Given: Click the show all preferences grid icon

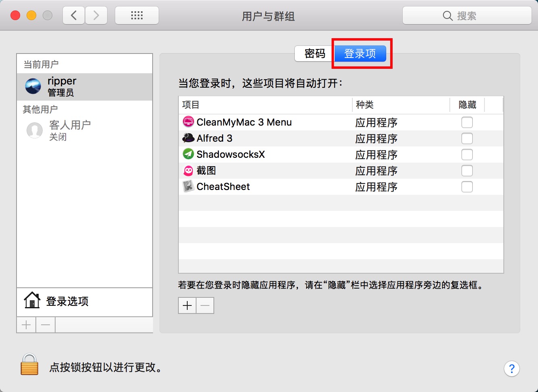Looking at the screenshot, I should (x=137, y=16).
